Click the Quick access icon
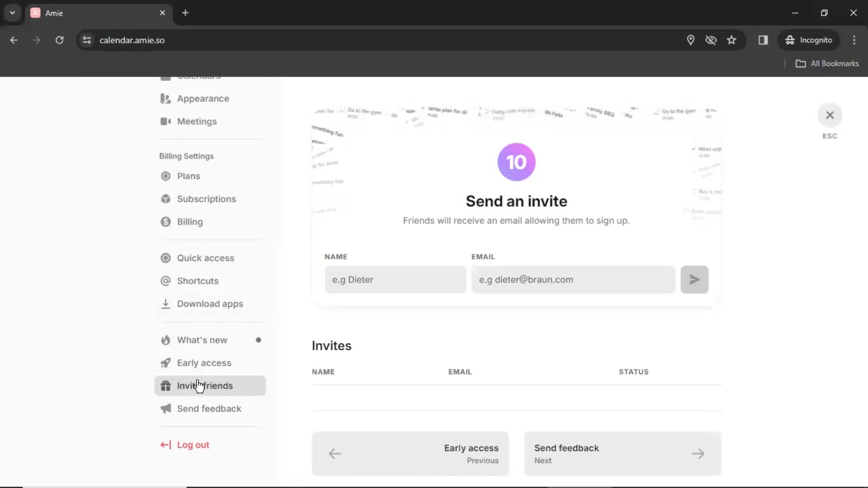 165,258
